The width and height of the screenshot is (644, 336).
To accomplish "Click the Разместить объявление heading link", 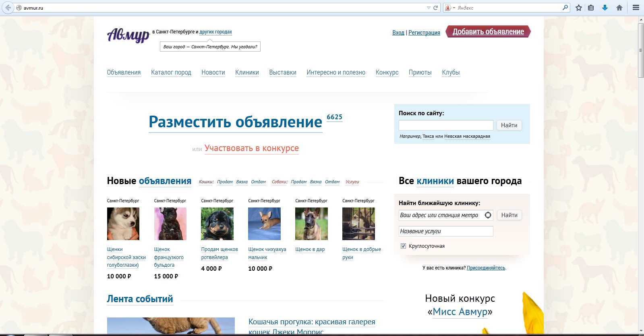I will [236, 122].
